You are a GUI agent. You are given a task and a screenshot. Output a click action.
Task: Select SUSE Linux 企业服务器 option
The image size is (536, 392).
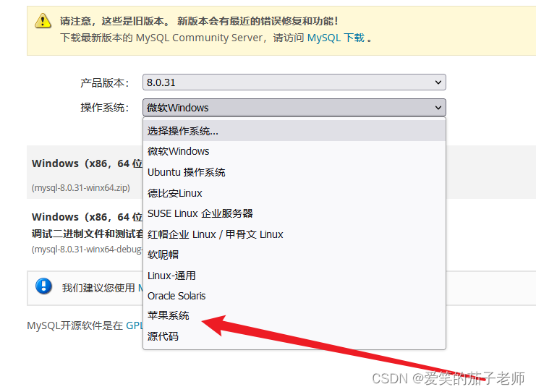pos(294,213)
